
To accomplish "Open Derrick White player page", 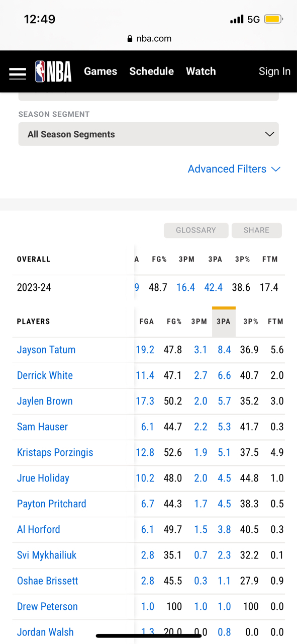I will click(x=45, y=375).
